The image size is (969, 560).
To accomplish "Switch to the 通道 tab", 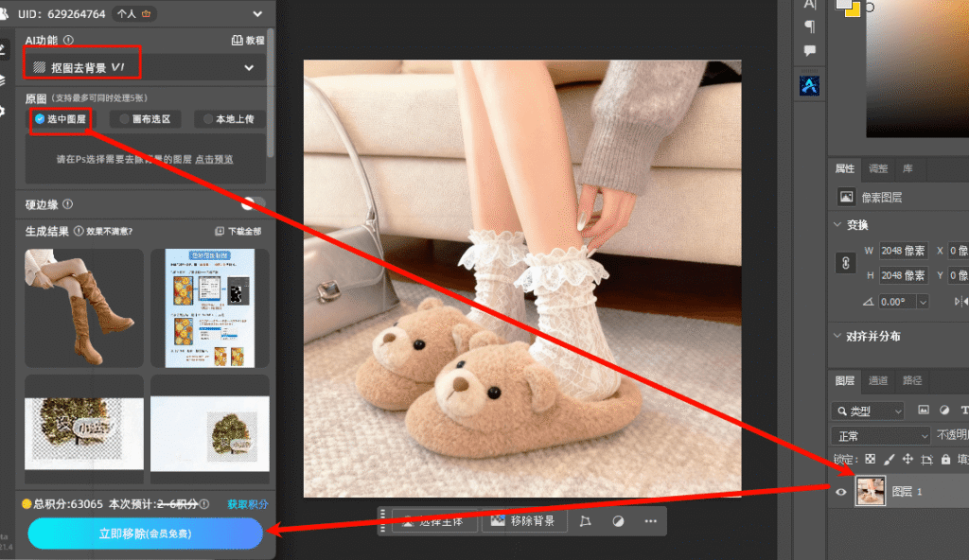I will point(878,380).
